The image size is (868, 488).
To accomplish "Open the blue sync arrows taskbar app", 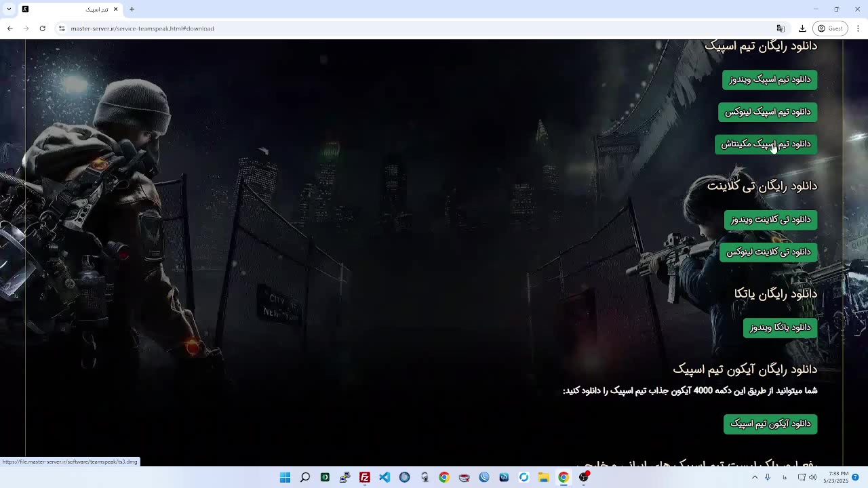I will click(x=524, y=477).
